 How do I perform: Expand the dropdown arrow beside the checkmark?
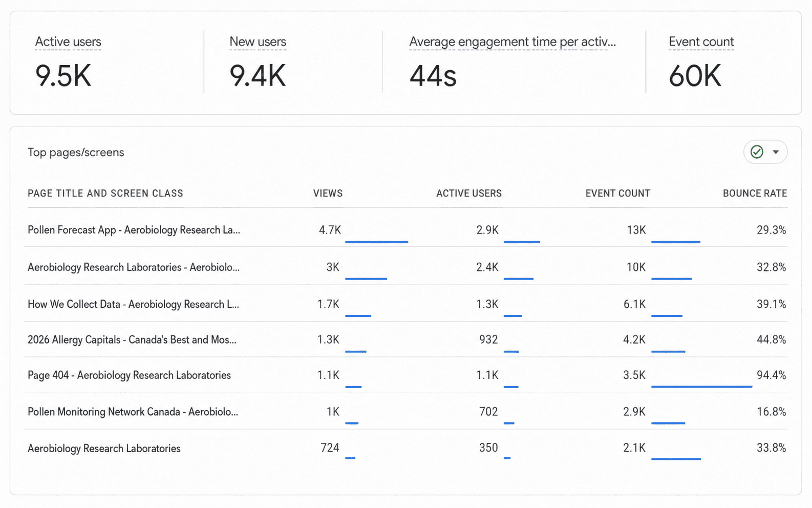click(x=776, y=152)
